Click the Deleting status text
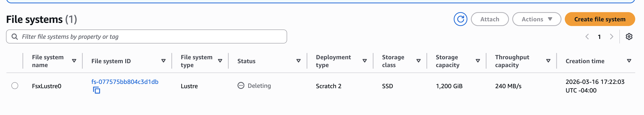This screenshot has width=644, height=115. pos(259,86)
